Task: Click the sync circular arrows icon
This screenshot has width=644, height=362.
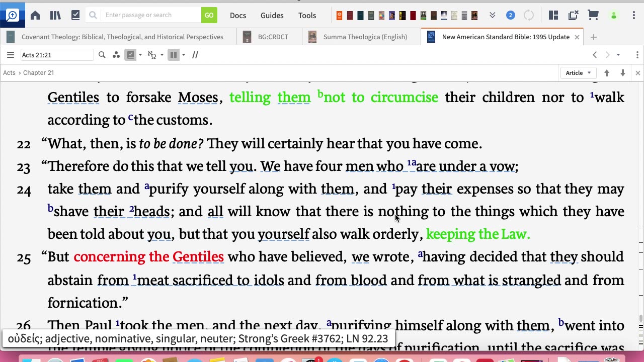Action: coord(529,16)
